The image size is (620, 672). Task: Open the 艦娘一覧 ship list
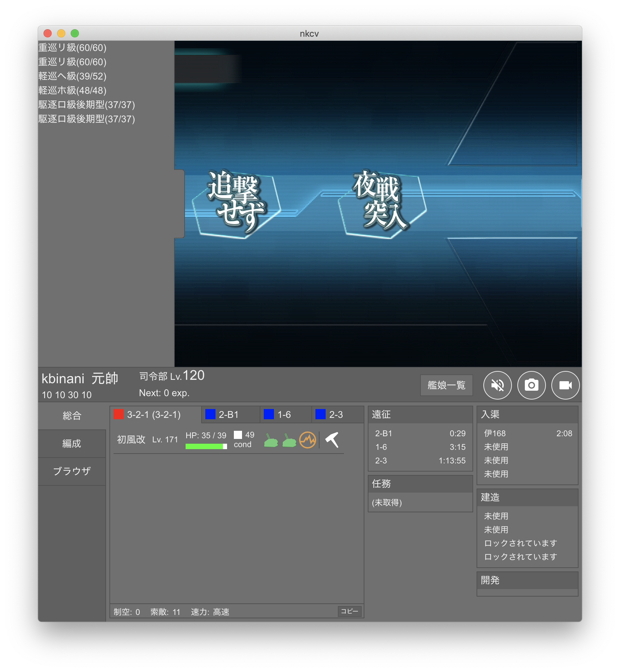tap(446, 385)
